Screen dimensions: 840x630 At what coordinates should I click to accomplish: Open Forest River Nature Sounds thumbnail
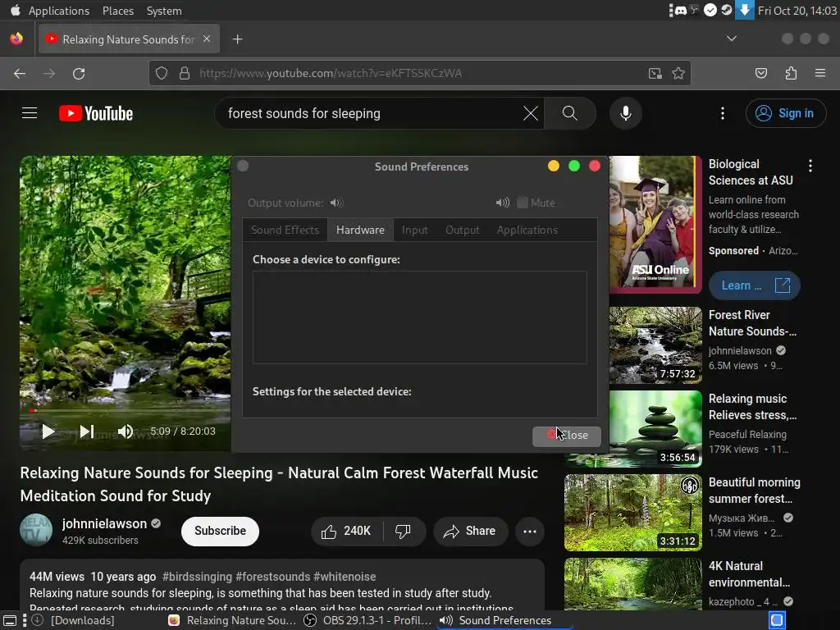click(x=655, y=345)
